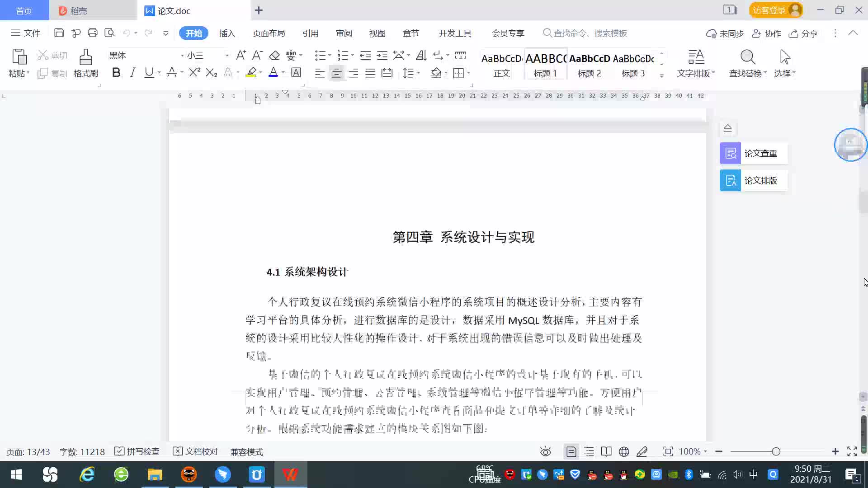Switch to web layout view

(624, 451)
